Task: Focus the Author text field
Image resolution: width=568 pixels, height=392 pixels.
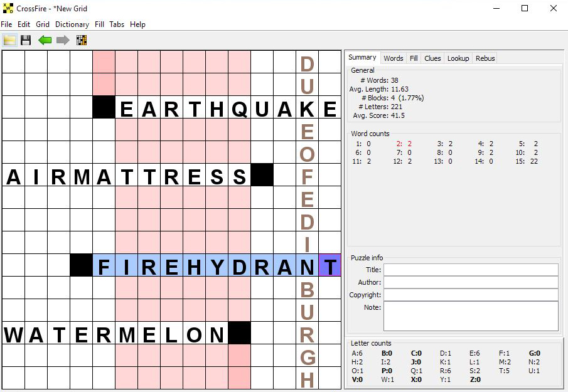Action: [471, 282]
